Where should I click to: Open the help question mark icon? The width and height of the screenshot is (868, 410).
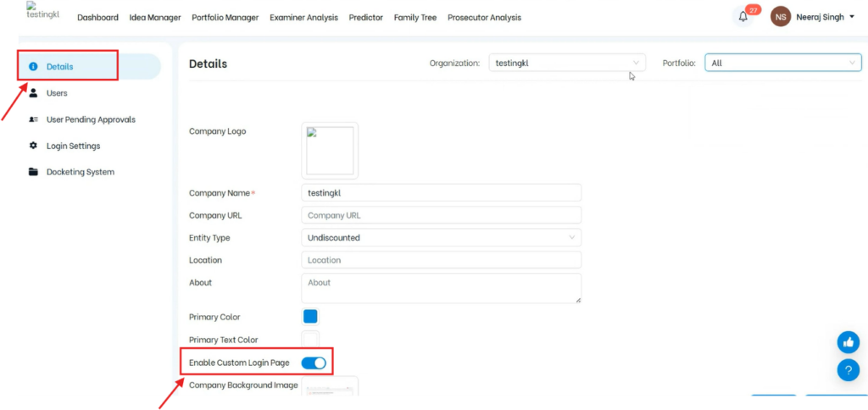848,370
